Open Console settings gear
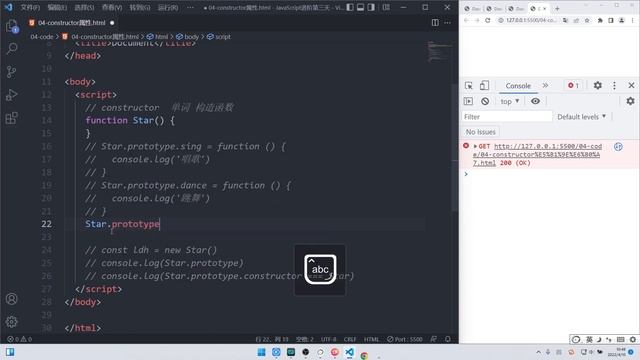The image size is (640, 360). [x=631, y=101]
